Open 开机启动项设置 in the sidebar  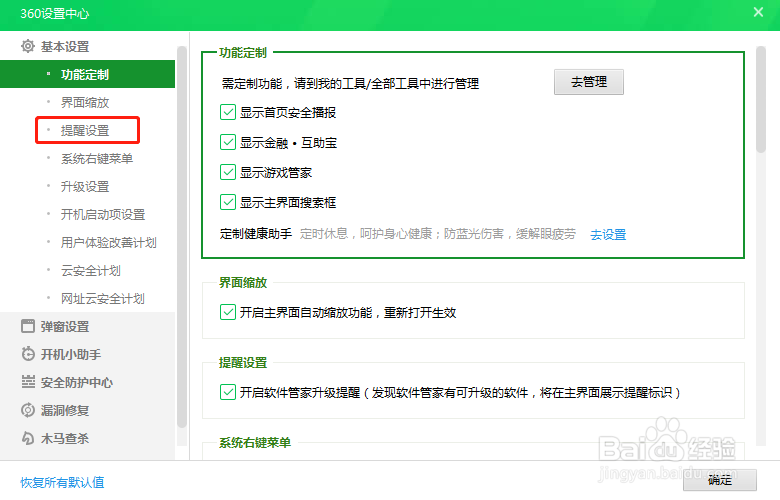(103, 214)
